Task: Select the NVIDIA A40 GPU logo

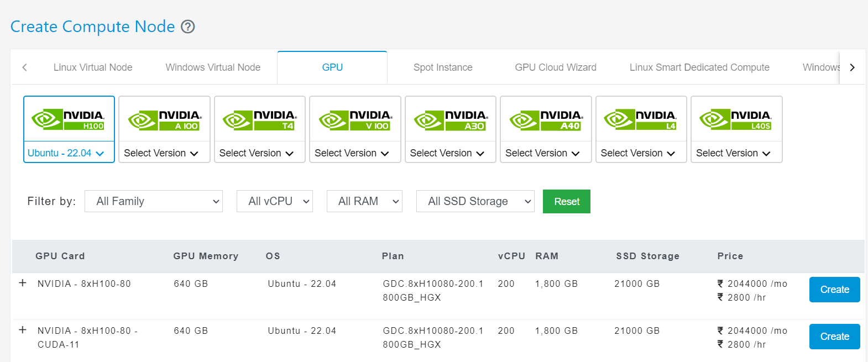Action: 546,119
